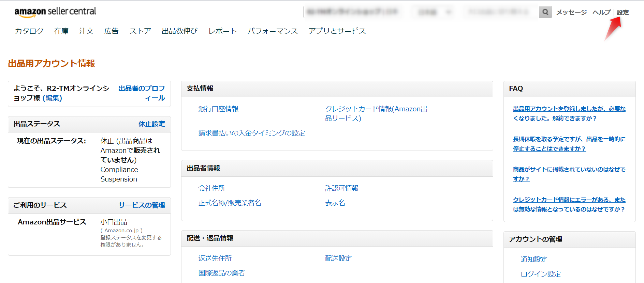Click the search input field in header
This screenshot has width=644, height=283.
tap(500, 12)
